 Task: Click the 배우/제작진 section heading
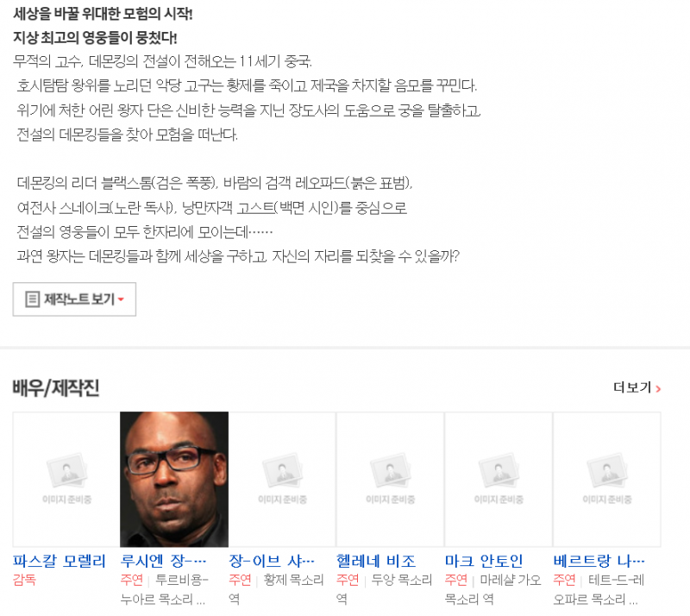(56, 388)
